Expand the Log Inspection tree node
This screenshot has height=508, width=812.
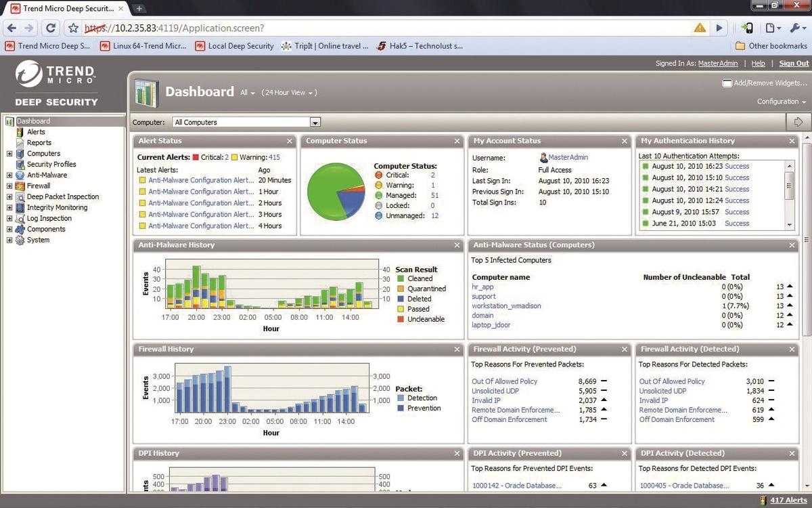(x=9, y=219)
